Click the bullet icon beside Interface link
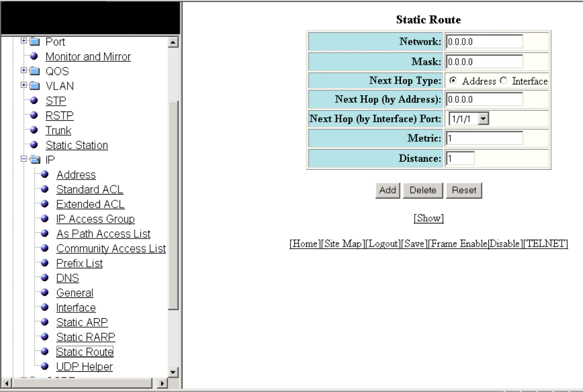This screenshot has width=583, height=392. pyautogui.click(x=44, y=307)
